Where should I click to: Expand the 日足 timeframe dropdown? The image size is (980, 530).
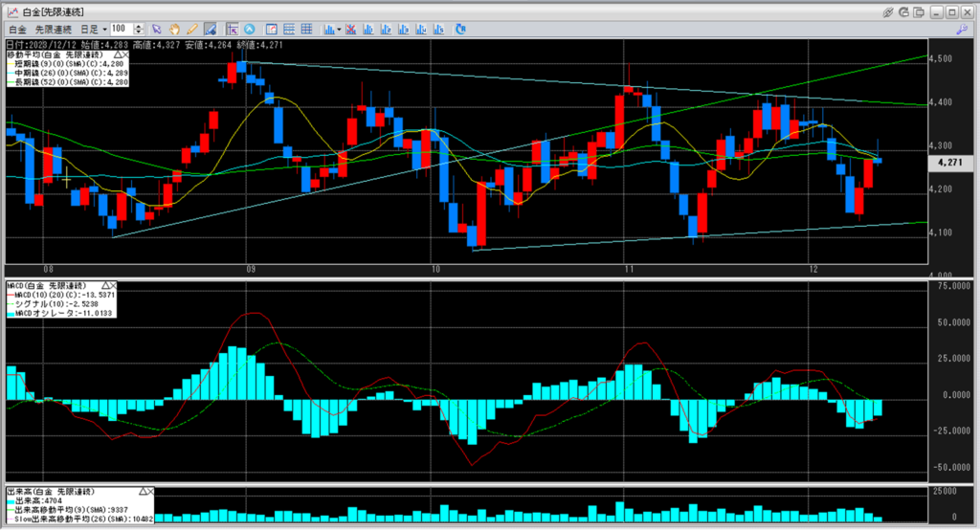coord(104,30)
